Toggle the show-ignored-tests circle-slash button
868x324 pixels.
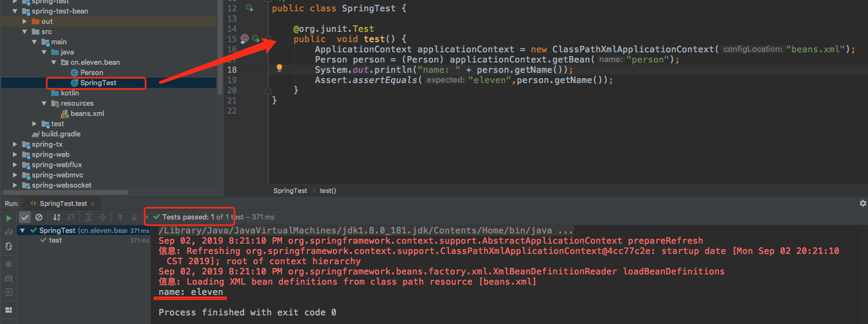click(39, 217)
